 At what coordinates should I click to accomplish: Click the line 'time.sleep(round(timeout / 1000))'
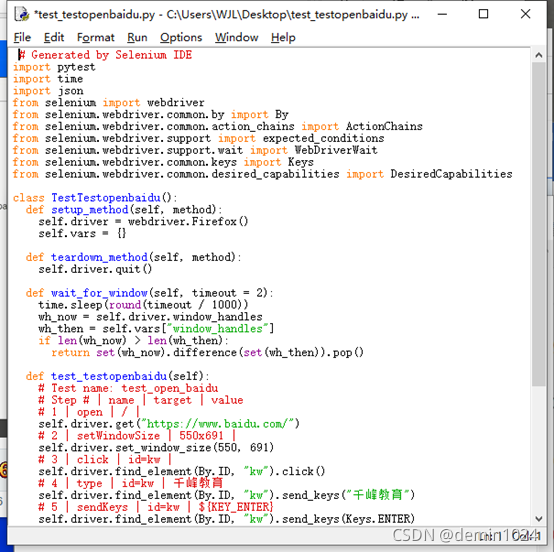(x=143, y=305)
